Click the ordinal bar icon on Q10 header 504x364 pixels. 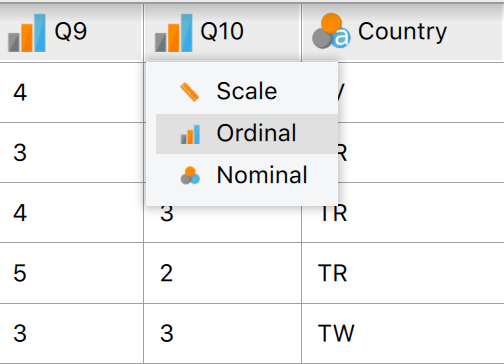pyautogui.click(x=174, y=33)
